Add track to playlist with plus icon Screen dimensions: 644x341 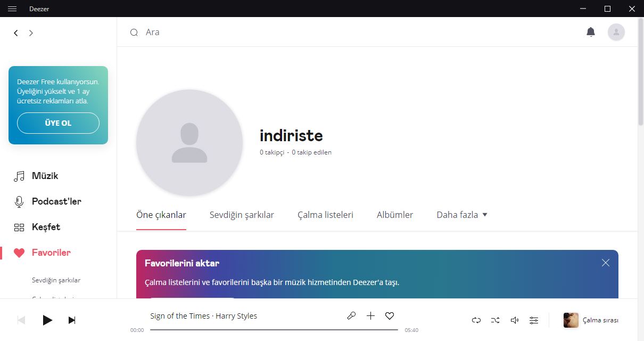(x=370, y=316)
